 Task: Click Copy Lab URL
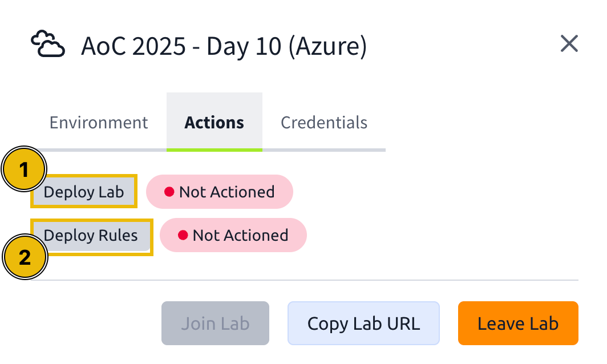363,323
